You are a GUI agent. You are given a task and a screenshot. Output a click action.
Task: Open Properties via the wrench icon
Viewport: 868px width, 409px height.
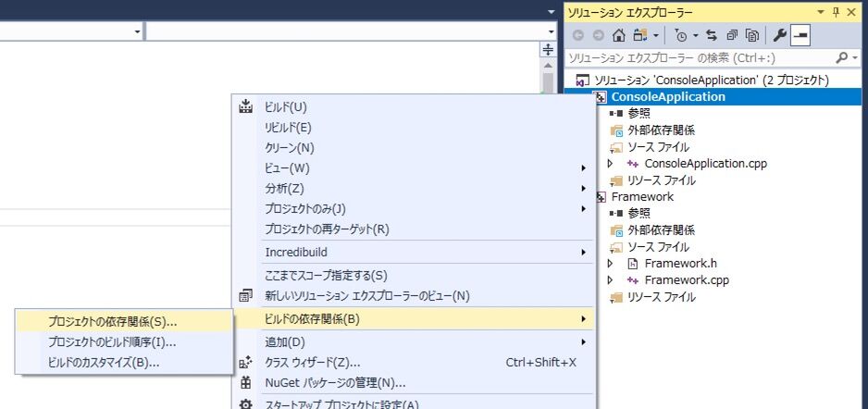tap(779, 35)
